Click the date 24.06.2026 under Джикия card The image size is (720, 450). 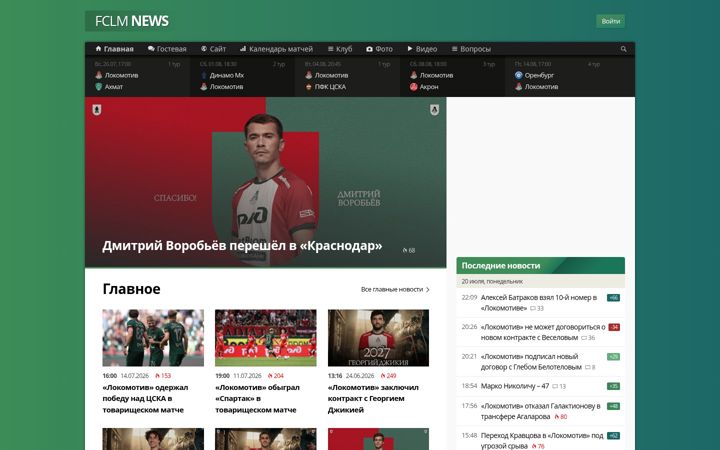tap(360, 376)
